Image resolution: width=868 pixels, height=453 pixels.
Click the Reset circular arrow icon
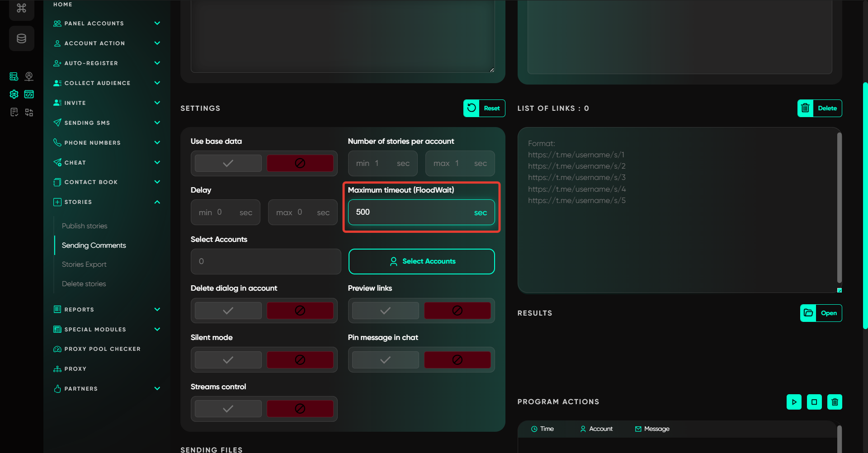472,109
